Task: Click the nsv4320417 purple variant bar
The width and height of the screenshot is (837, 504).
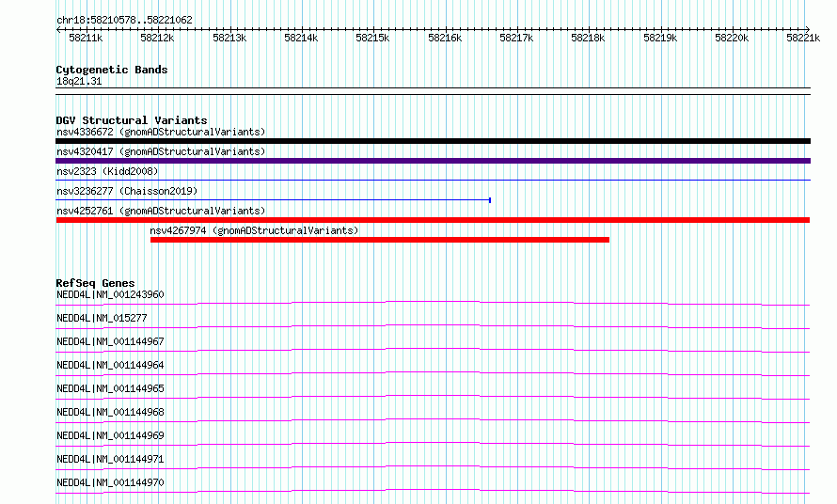Action: tap(433, 161)
